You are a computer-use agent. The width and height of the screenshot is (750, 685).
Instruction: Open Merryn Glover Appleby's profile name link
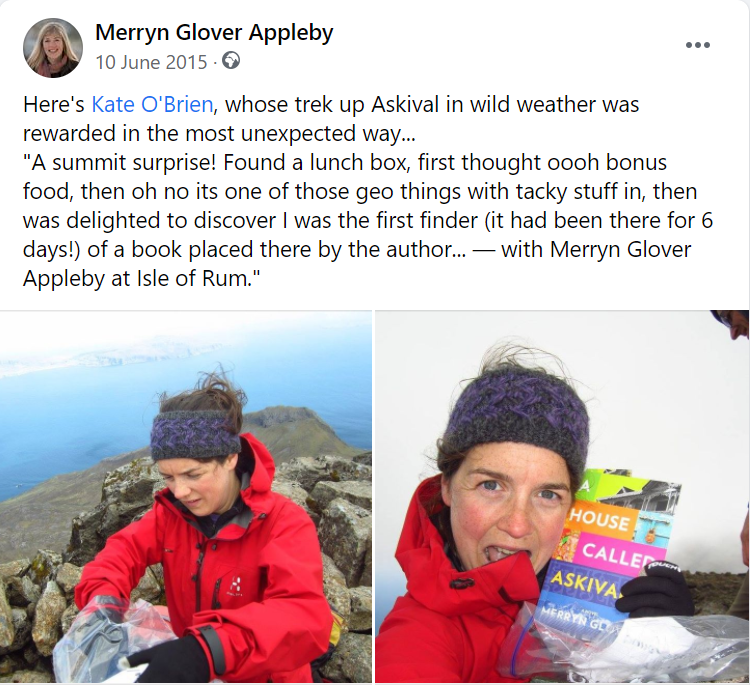pyautogui.click(x=214, y=33)
